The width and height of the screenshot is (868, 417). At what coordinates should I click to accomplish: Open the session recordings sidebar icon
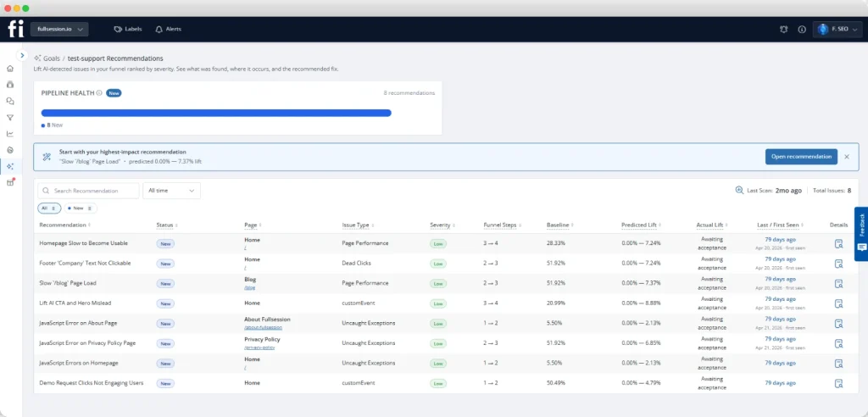[x=10, y=85]
